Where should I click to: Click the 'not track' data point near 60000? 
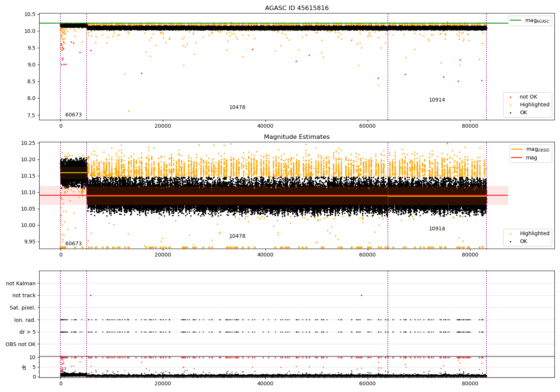[x=361, y=295]
